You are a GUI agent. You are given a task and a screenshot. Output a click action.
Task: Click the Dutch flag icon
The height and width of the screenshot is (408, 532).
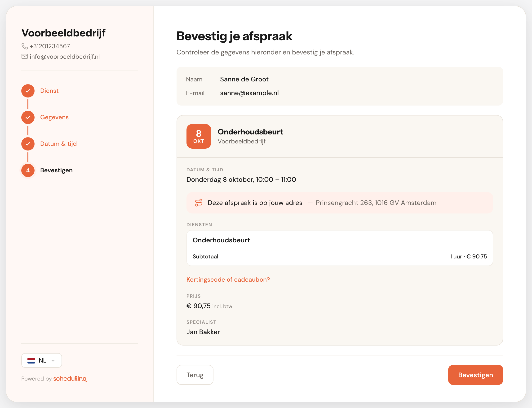point(31,360)
